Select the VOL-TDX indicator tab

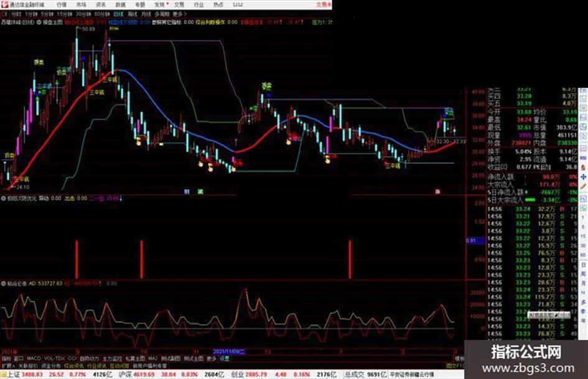click(x=54, y=358)
